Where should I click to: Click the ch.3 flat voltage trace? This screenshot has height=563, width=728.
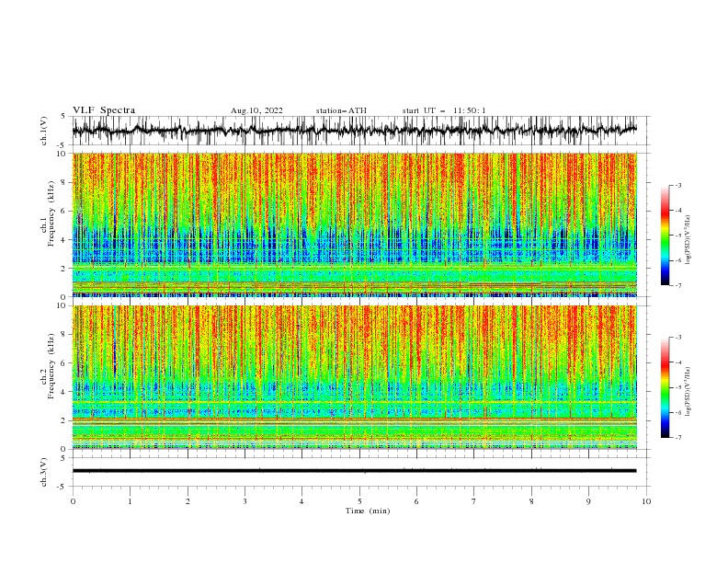[355, 471]
